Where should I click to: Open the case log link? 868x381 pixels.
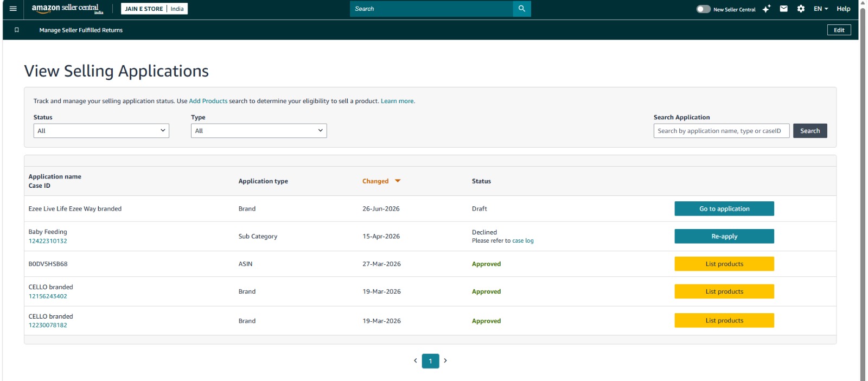(523, 240)
